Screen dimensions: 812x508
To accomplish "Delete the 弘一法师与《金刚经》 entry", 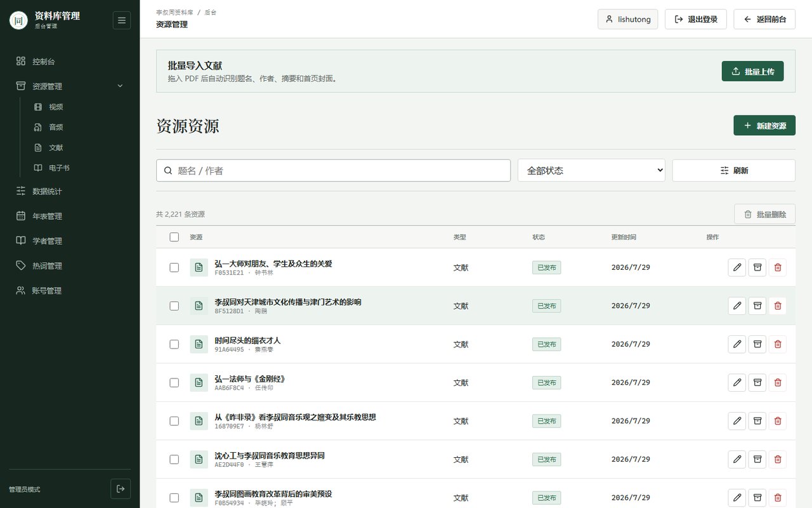I will point(778,383).
